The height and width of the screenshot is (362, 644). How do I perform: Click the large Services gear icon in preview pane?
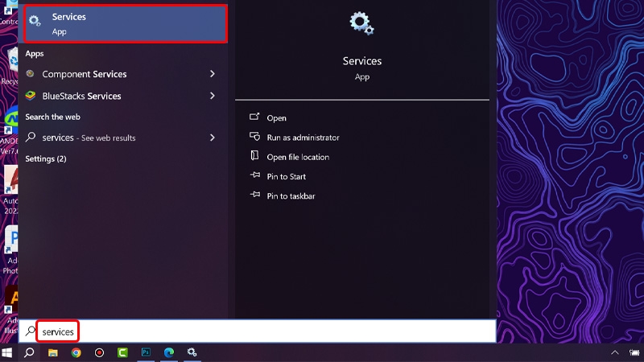point(361,23)
